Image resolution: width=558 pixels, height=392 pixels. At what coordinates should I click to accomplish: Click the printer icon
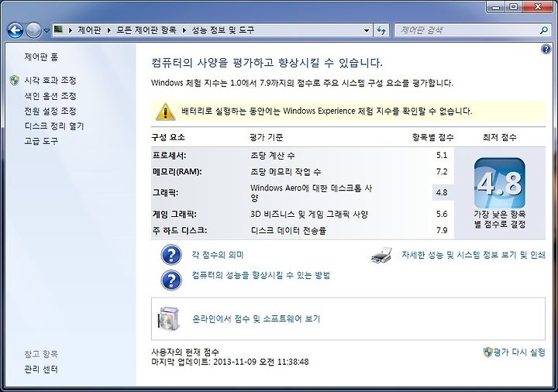coord(381,255)
